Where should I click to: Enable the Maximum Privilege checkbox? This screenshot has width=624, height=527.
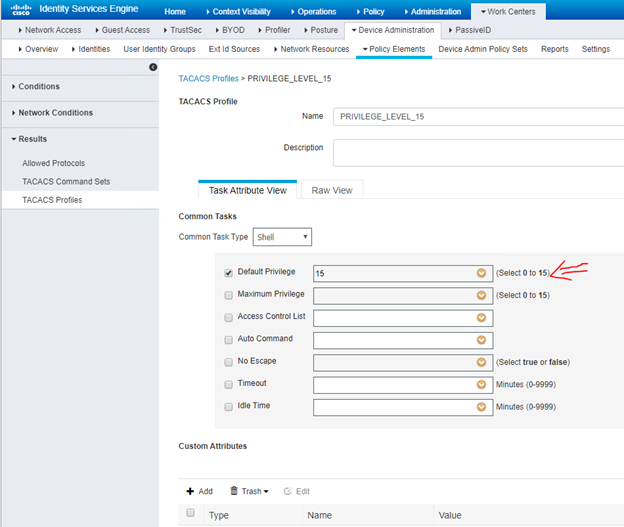(x=228, y=295)
